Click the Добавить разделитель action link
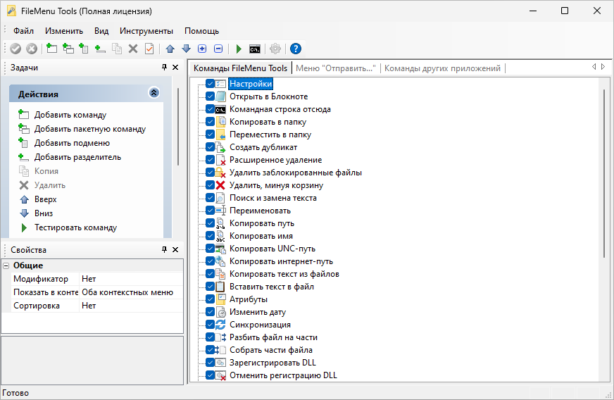 point(78,157)
